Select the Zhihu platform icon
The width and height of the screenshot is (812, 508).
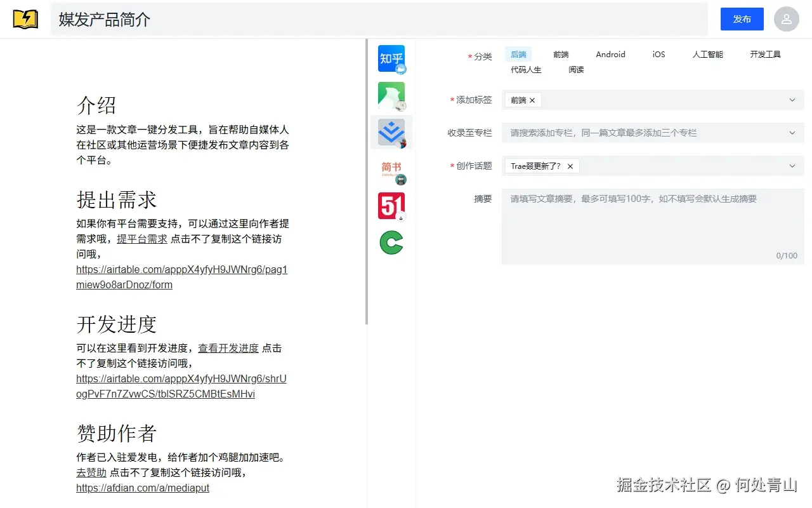(x=391, y=59)
